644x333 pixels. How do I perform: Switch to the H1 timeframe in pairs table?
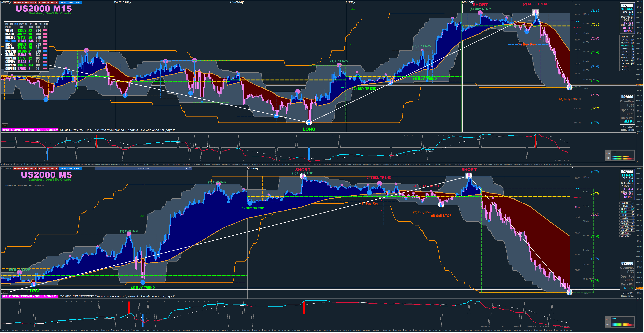26,24
